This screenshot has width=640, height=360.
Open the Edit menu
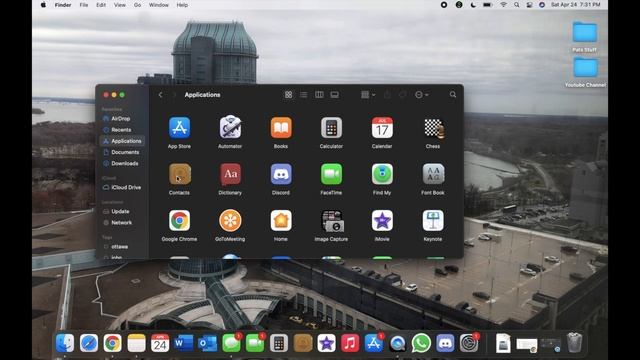pyautogui.click(x=101, y=5)
